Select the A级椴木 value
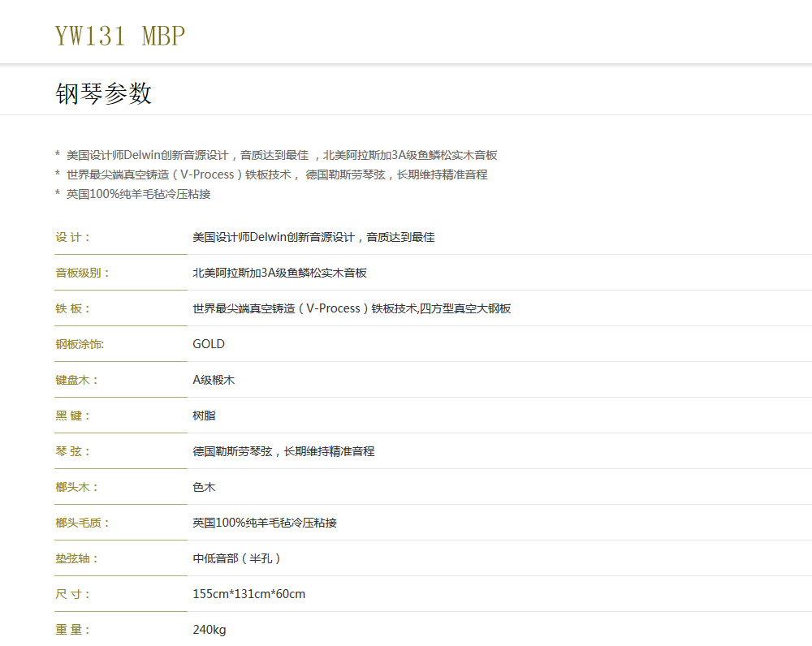Viewport: 812px width, 646px height. 214,380
